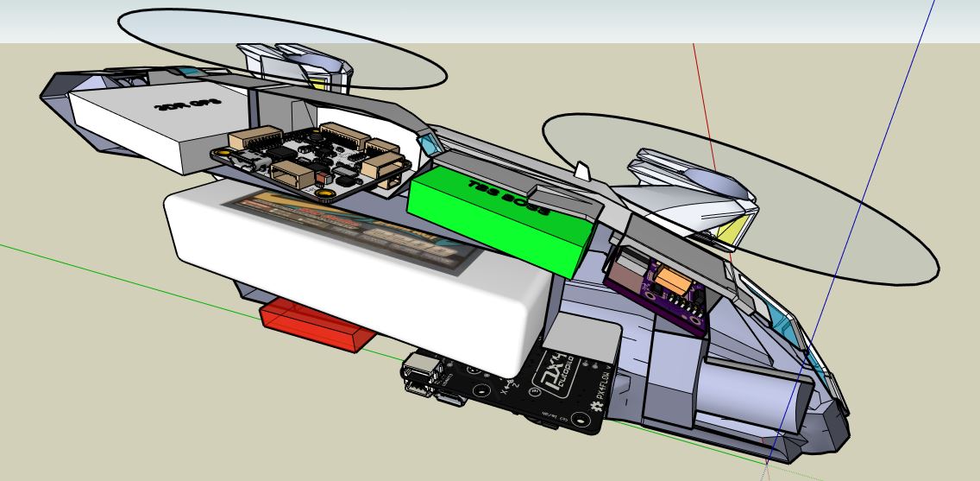Select the red box under the battery
This screenshot has height=481, width=980.
point(316,326)
